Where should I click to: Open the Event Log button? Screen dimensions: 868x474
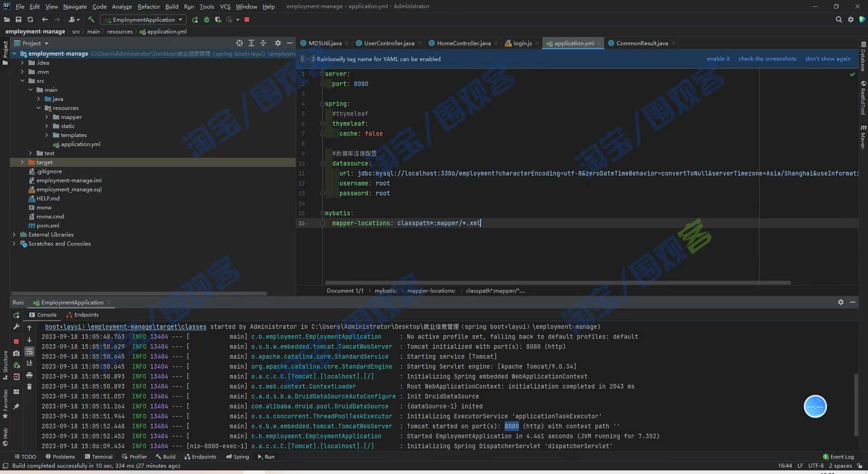(x=838, y=457)
